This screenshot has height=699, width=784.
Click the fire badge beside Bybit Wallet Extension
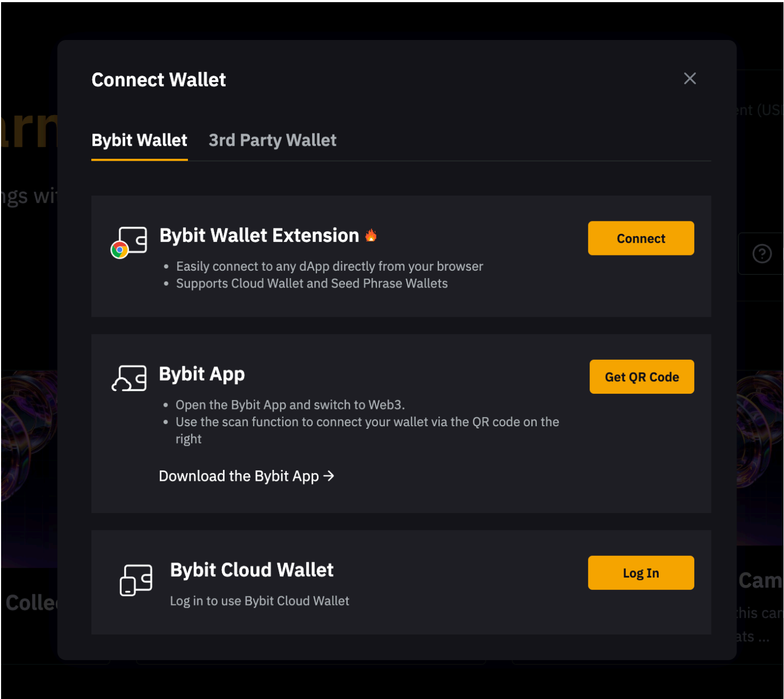tap(371, 235)
